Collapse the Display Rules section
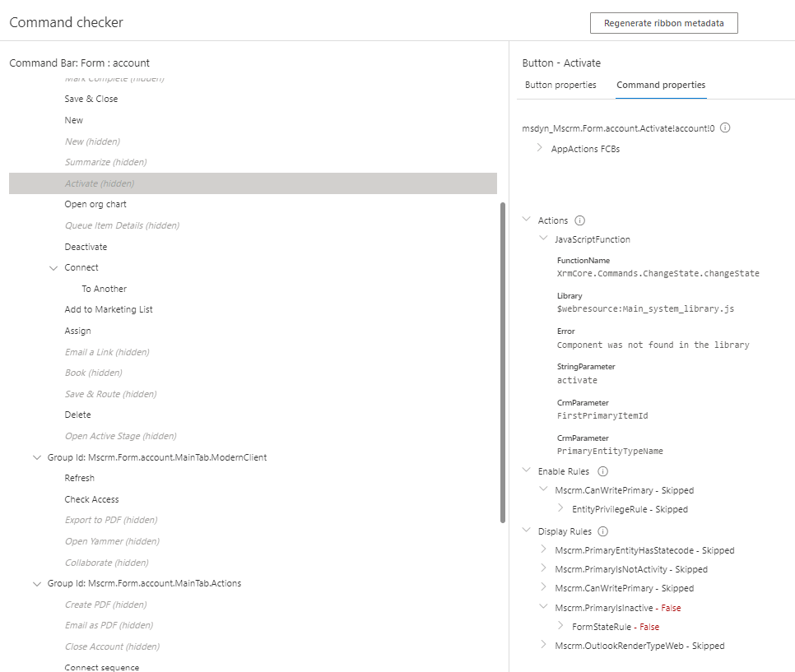The image size is (795, 672). (x=527, y=531)
